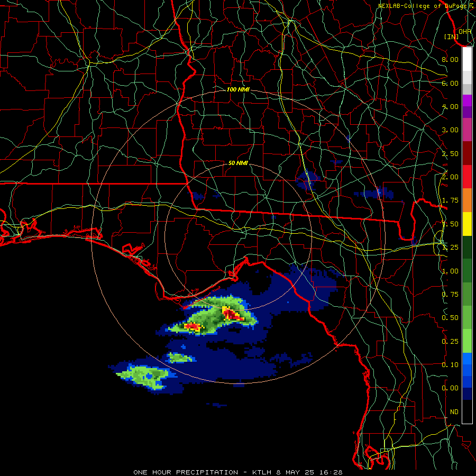The image size is (476, 476).
Task: Select the orange 1.75 legend swatch
Action: point(467,200)
